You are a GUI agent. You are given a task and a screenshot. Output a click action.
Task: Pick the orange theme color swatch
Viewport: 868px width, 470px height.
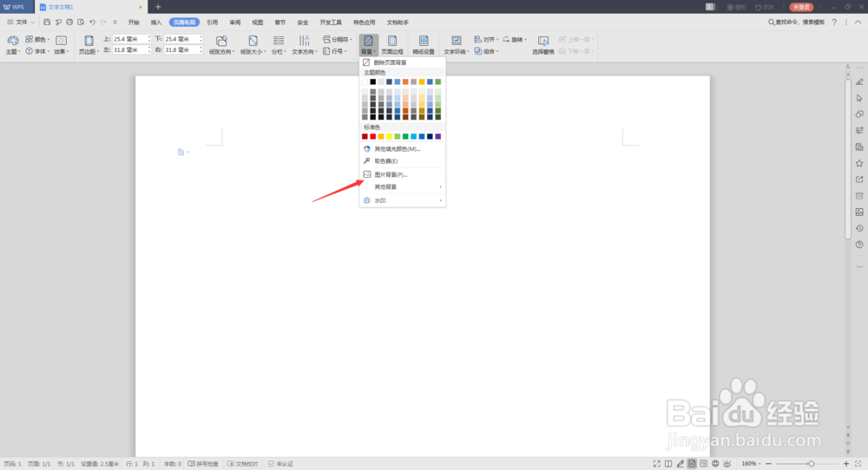405,82
